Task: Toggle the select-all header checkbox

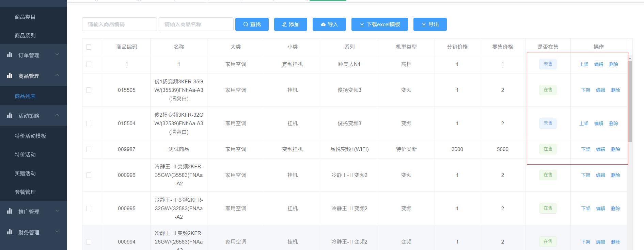Action: pos(89,47)
